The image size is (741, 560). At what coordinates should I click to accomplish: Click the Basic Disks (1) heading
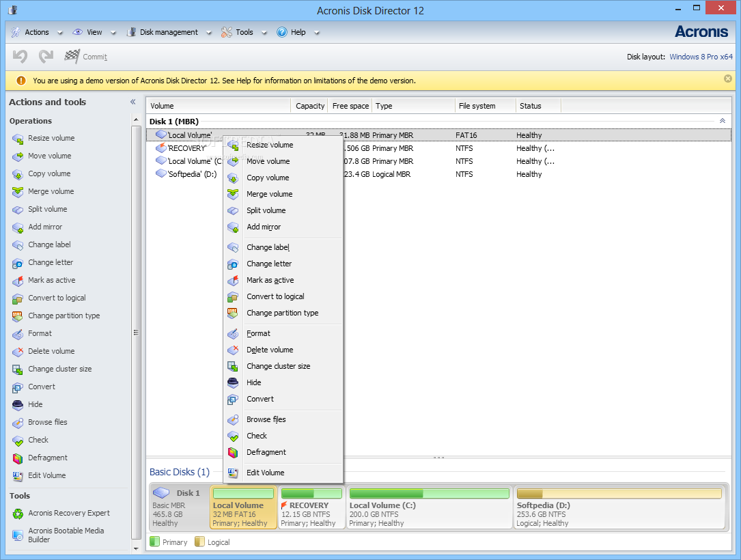(180, 472)
